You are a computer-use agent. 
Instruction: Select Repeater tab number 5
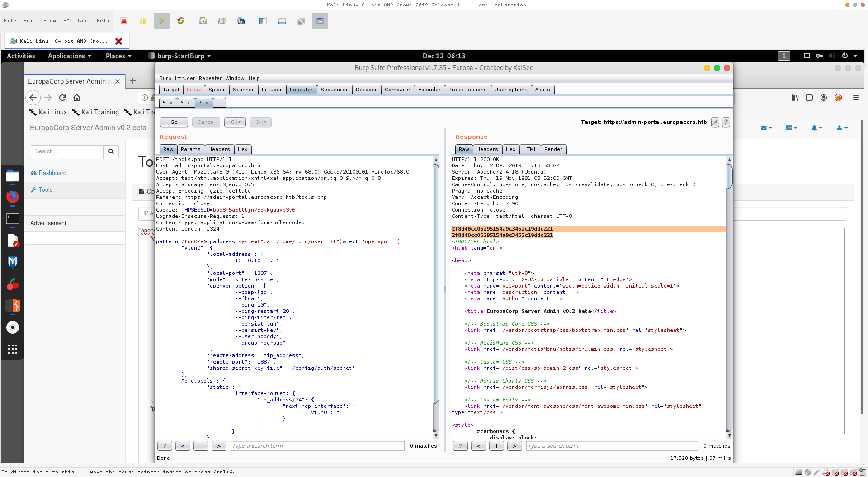[x=165, y=103]
